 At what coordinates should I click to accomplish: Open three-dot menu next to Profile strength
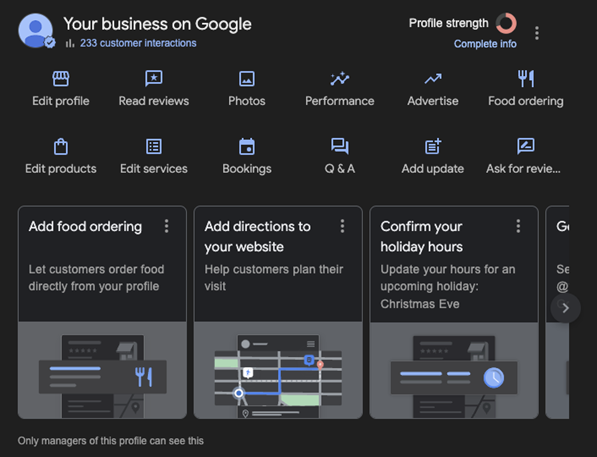[537, 33]
